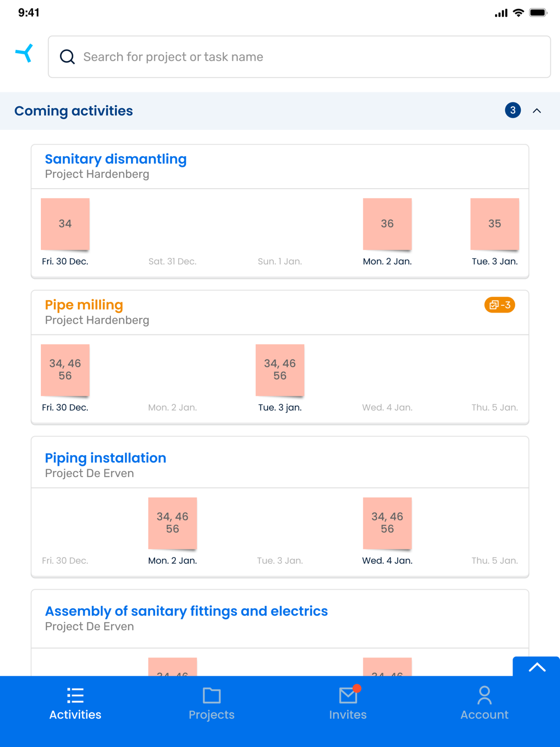Click the coming activities count badge

(512, 110)
